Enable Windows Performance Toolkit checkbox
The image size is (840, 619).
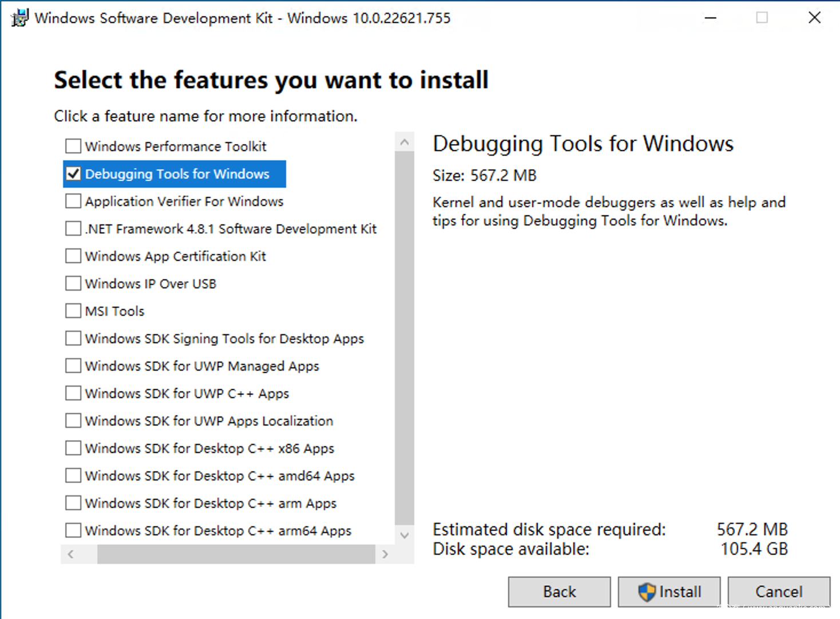[73, 146]
